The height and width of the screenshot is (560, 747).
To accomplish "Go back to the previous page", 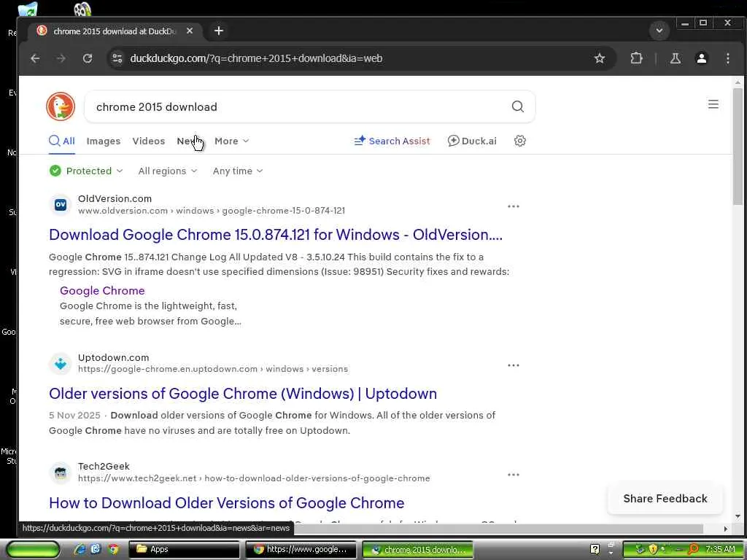I will pos(35,58).
